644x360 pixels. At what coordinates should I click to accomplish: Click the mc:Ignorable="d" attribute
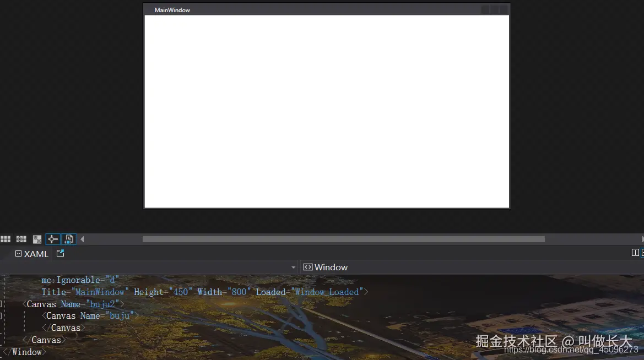coord(80,280)
